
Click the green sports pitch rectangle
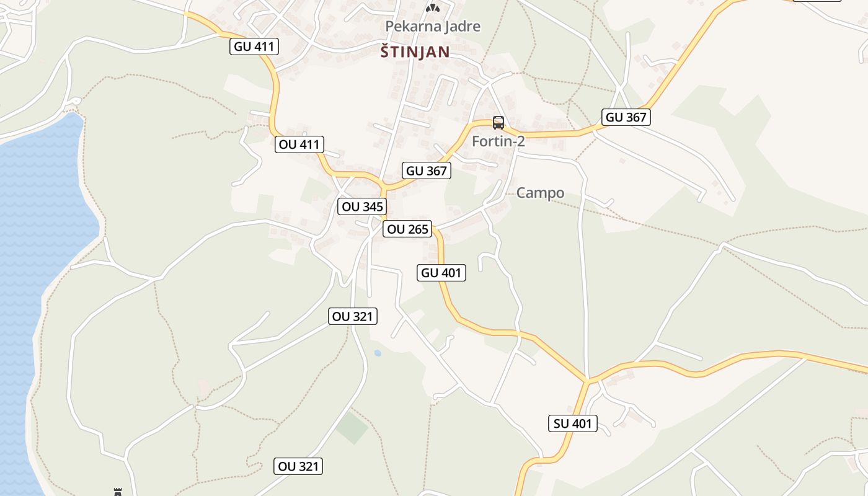point(352,427)
